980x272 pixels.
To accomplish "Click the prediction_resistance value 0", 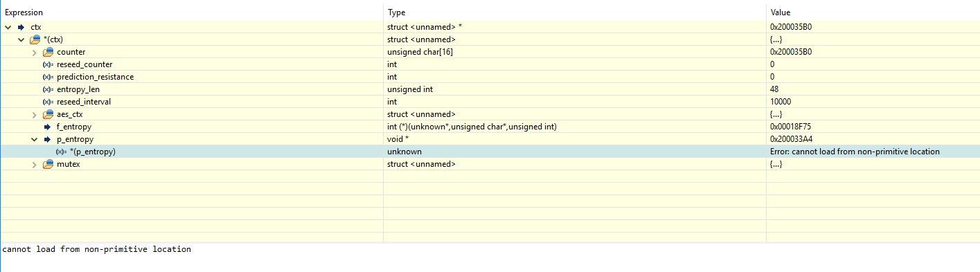I will [772, 77].
